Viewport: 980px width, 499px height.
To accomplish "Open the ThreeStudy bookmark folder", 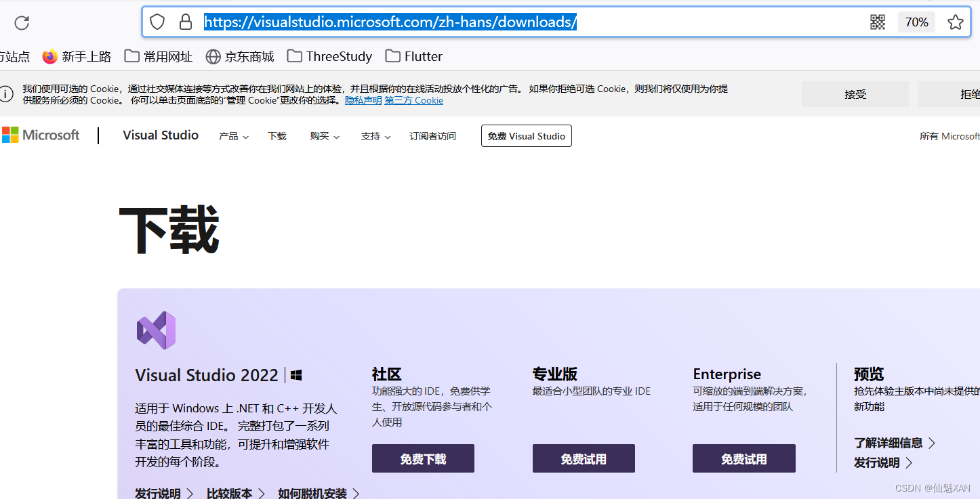I will 329,56.
